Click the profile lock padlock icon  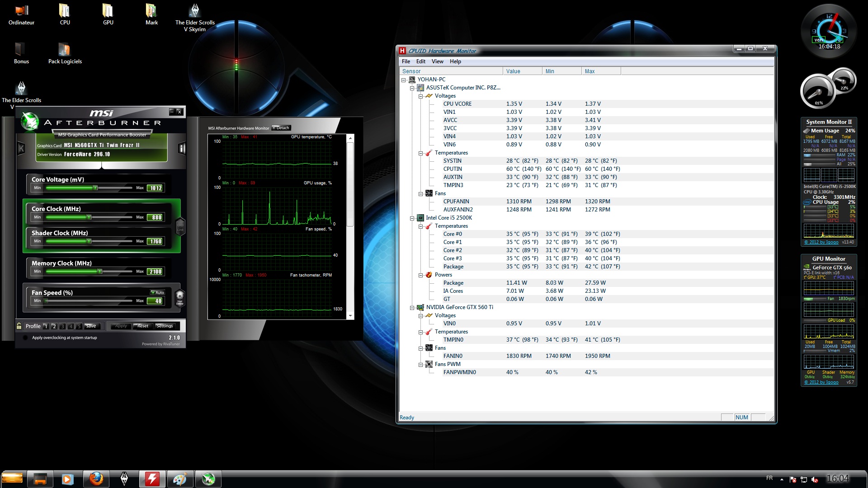coord(19,326)
